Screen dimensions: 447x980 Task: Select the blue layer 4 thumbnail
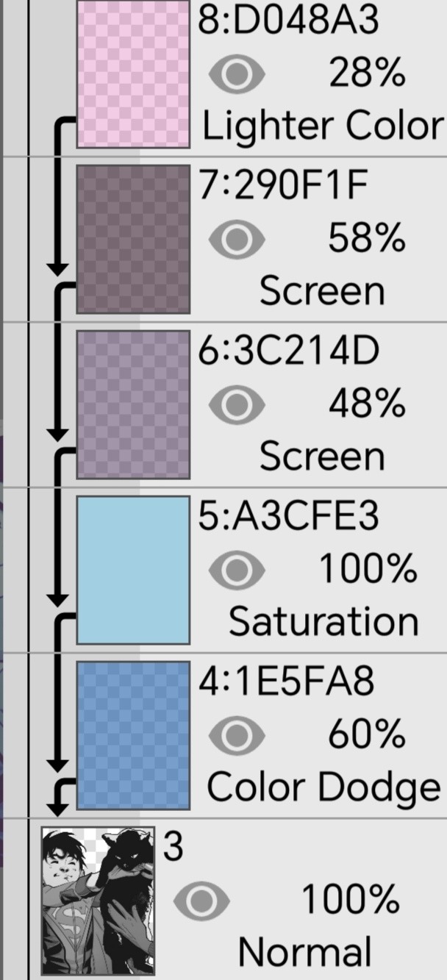[134, 735]
